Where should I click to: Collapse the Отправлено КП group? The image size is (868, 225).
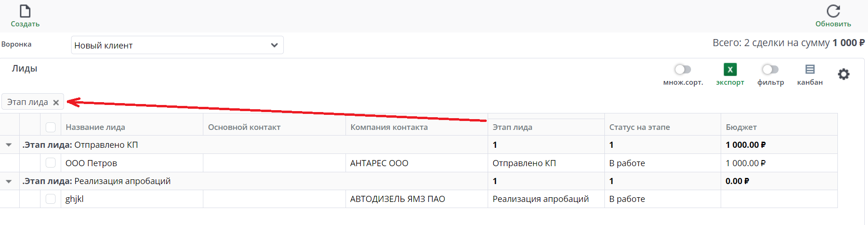[9, 145]
